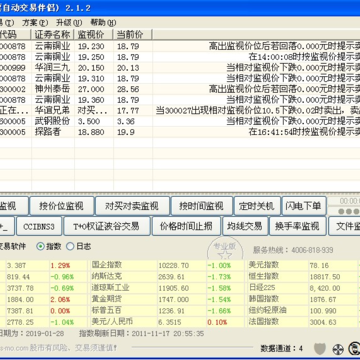360x360 pixels.
Task: Open the 方案(P) menu
Action: [x=35, y=23]
